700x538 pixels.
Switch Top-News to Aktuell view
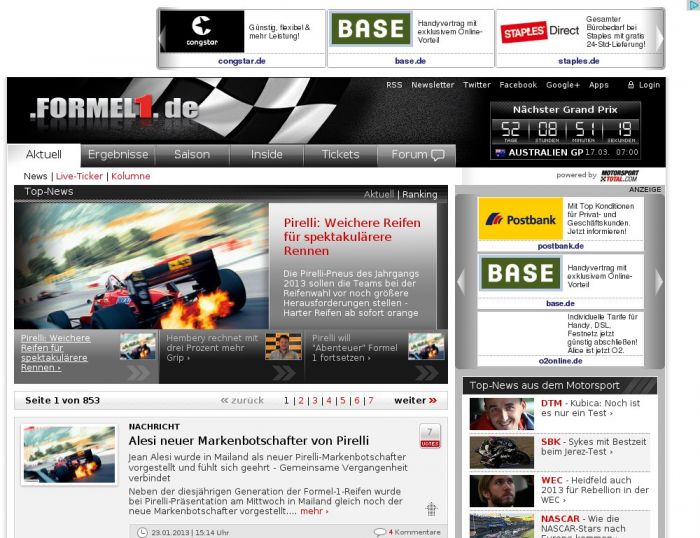[x=379, y=195]
